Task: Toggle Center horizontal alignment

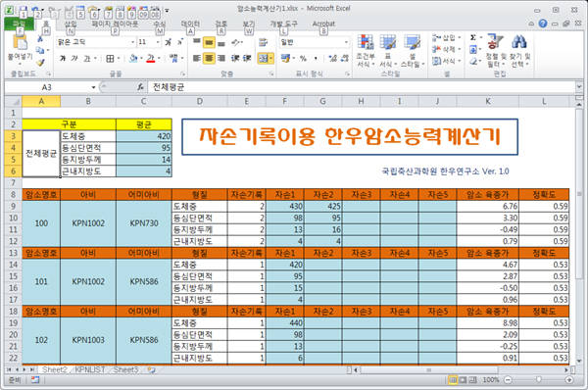Action: (x=209, y=58)
